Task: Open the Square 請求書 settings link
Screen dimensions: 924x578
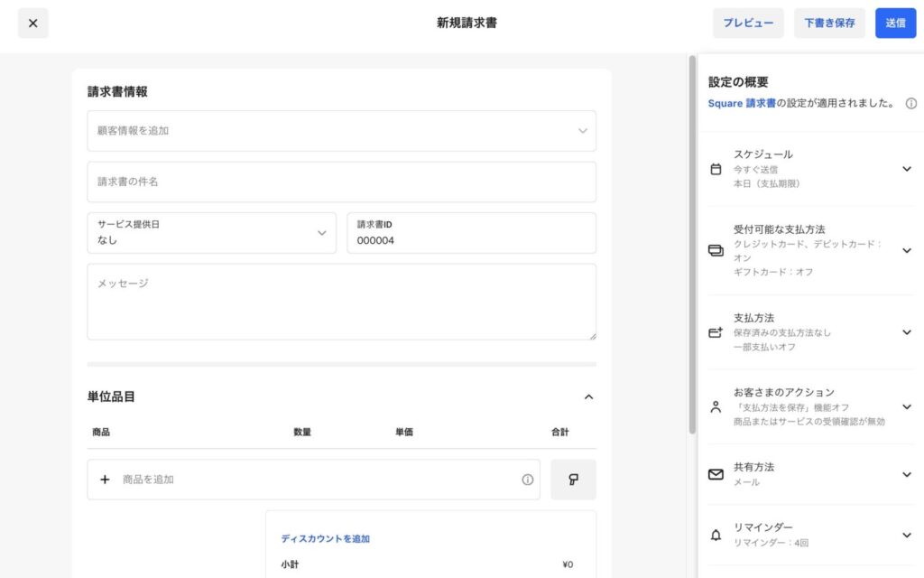Action: 742,104
